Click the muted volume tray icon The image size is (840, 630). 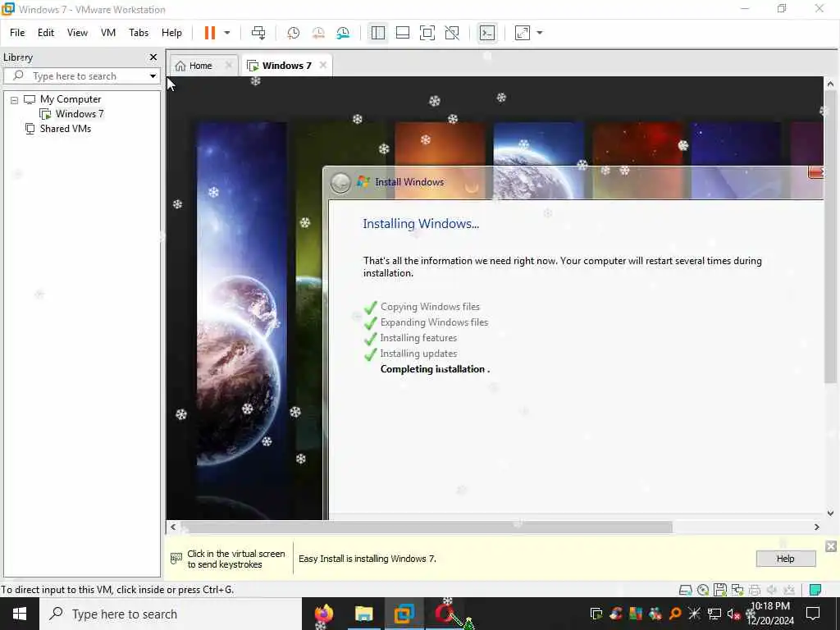733,614
